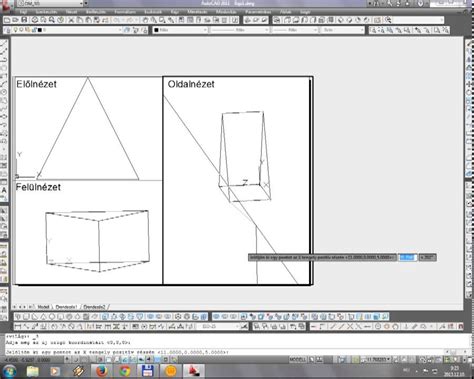This screenshot has width=474, height=379.
Task: Open the Parametrikus menu
Action: 258,12
